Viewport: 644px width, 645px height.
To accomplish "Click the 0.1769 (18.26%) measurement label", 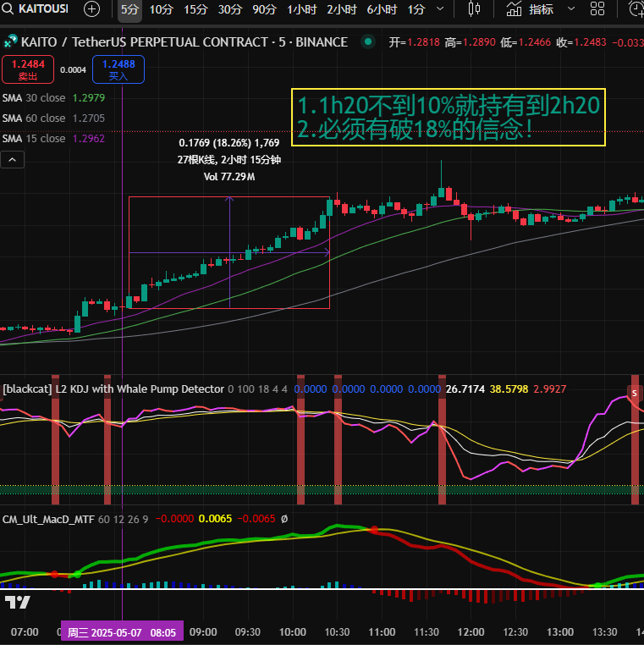I will [x=229, y=143].
